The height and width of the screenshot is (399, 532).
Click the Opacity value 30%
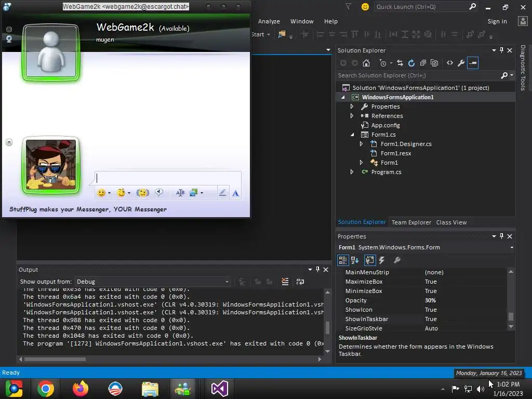coord(430,300)
